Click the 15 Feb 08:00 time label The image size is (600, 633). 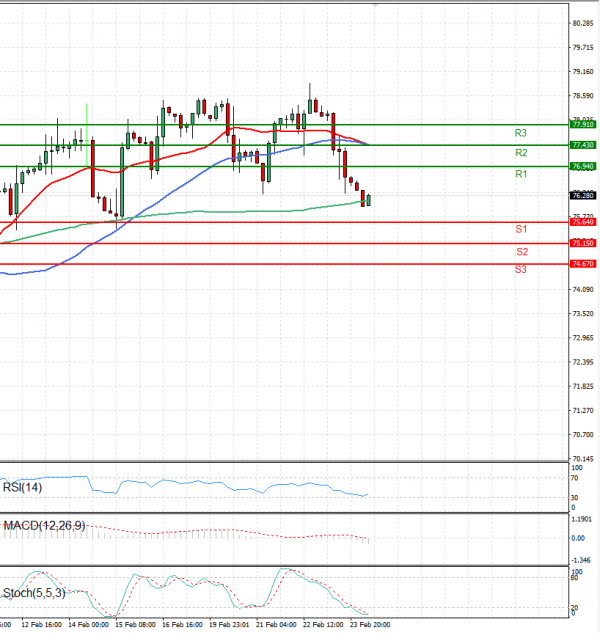point(135,625)
